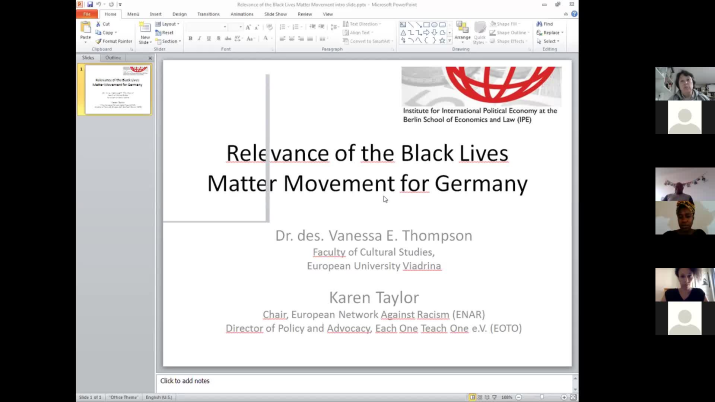The image size is (715, 402).
Task: Switch to the Transitions ribbon tab
Action: point(208,14)
